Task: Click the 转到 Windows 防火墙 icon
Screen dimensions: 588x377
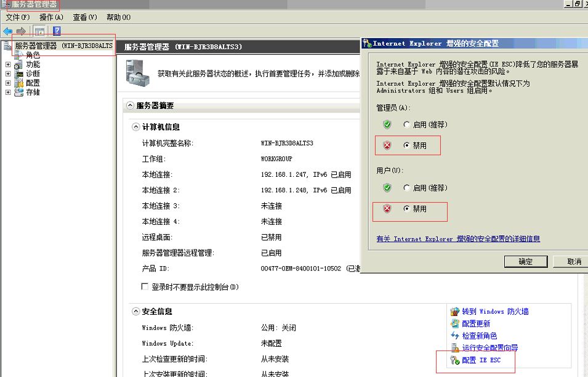Action: 455,311
